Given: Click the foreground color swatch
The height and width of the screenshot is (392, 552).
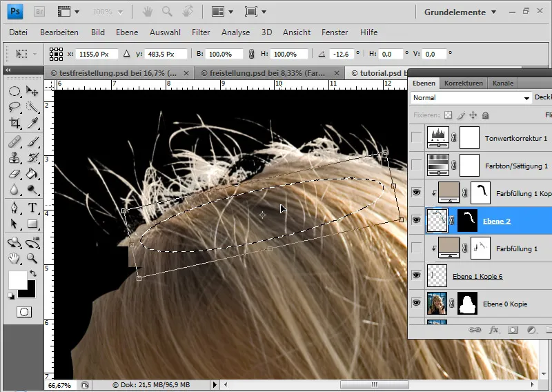Looking at the screenshot, I should pyautogui.click(x=17, y=280).
